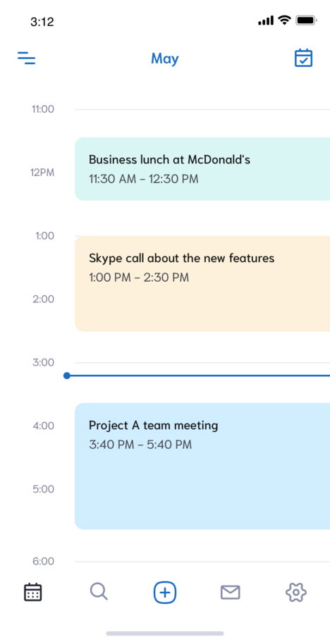
Task: Open the mail envelope icon
Action: coord(230,593)
